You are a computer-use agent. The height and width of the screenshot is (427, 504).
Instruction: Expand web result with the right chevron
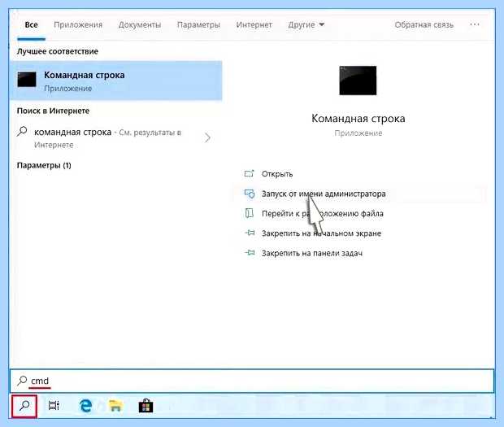[x=207, y=137]
